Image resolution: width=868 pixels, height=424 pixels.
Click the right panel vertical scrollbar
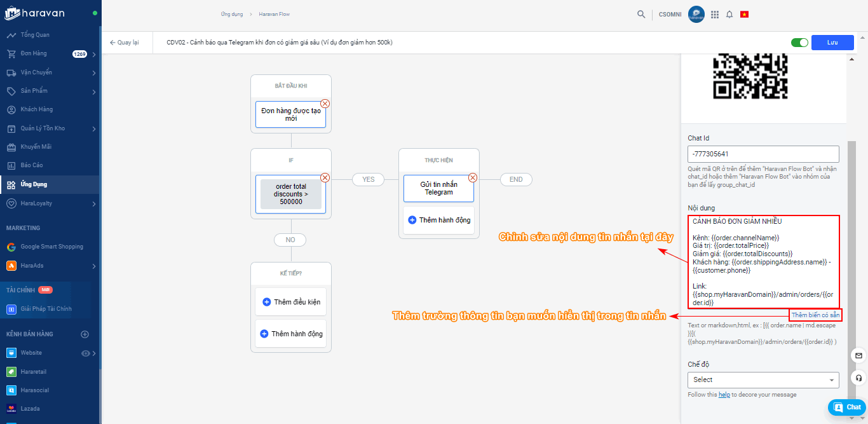click(851, 254)
